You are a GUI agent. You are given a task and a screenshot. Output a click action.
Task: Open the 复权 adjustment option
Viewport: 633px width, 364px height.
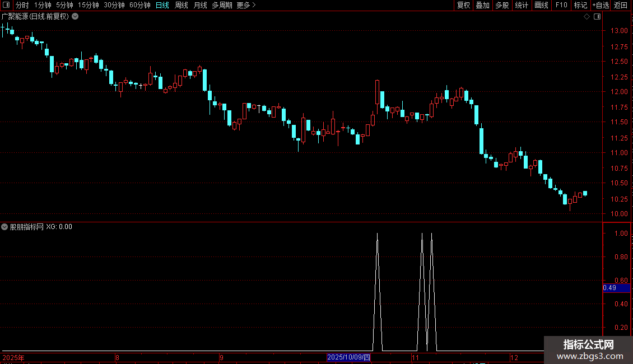tap(463, 5)
